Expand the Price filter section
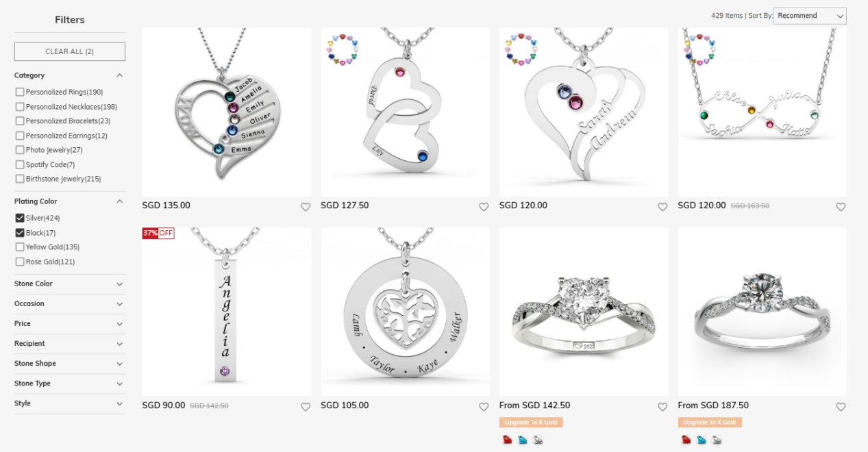 click(x=69, y=323)
